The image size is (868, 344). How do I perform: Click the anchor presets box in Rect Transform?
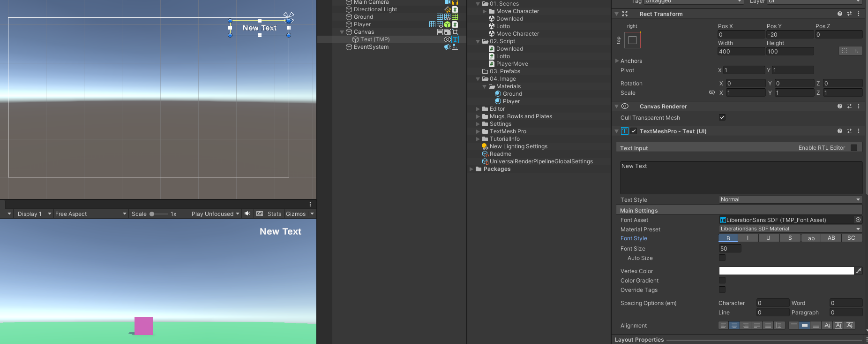pyautogui.click(x=632, y=40)
